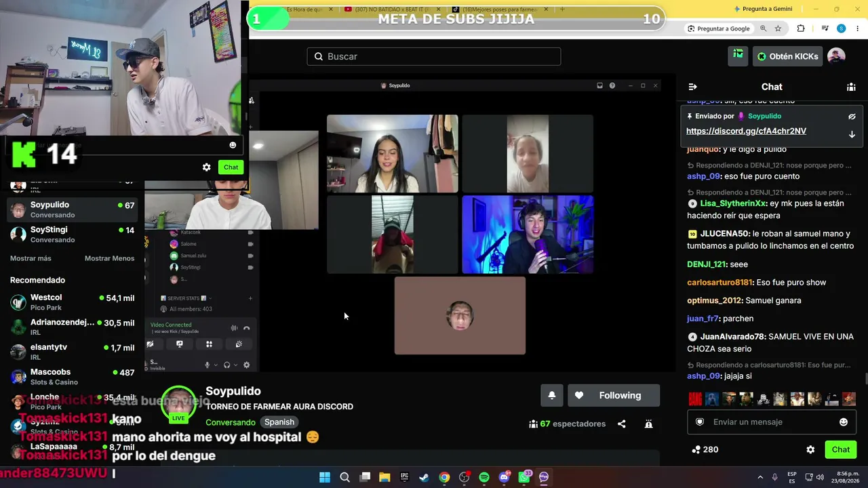Open the pinned discord.gg invite link
Image resolution: width=868 pixels, height=488 pixels.
click(746, 131)
